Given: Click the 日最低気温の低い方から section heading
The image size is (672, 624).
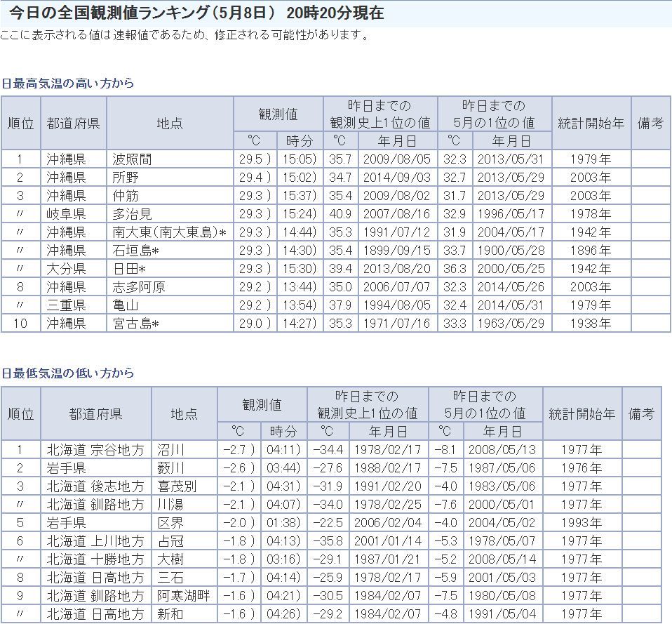Looking at the screenshot, I should click(67, 373).
